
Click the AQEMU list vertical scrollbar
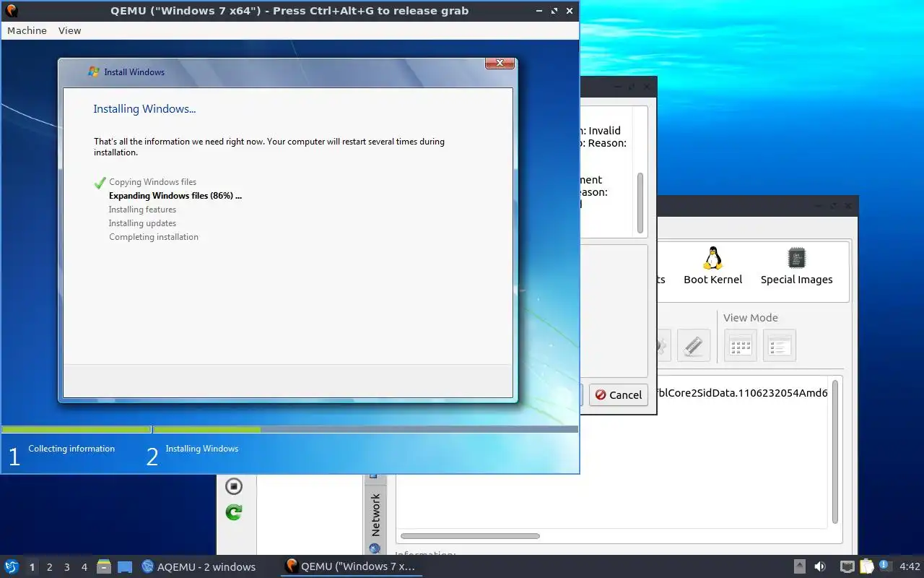[835, 452]
